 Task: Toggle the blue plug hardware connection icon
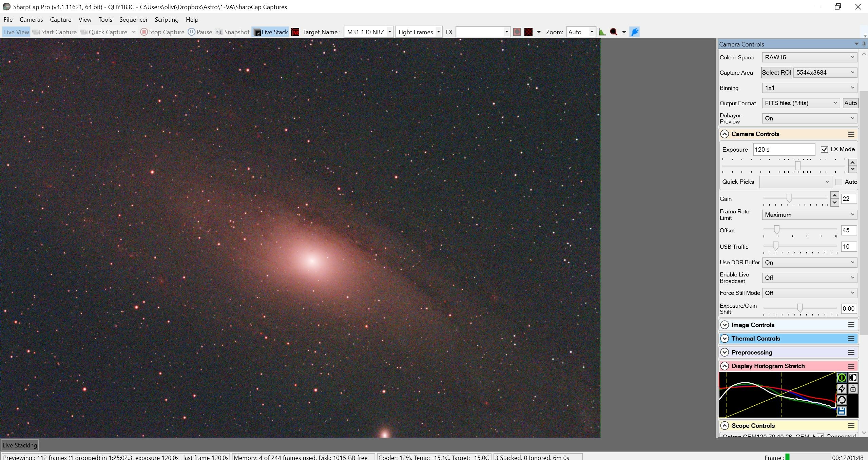(635, 32)
